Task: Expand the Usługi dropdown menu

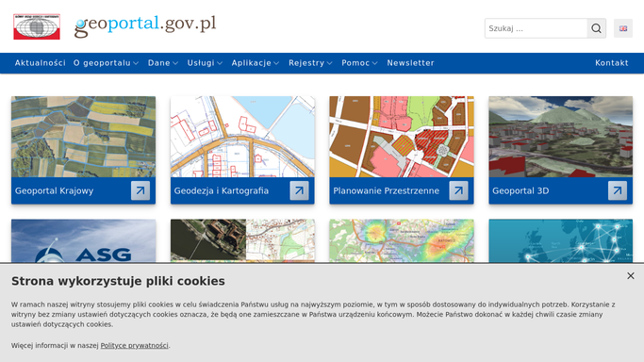Action: tap(205, 63)
